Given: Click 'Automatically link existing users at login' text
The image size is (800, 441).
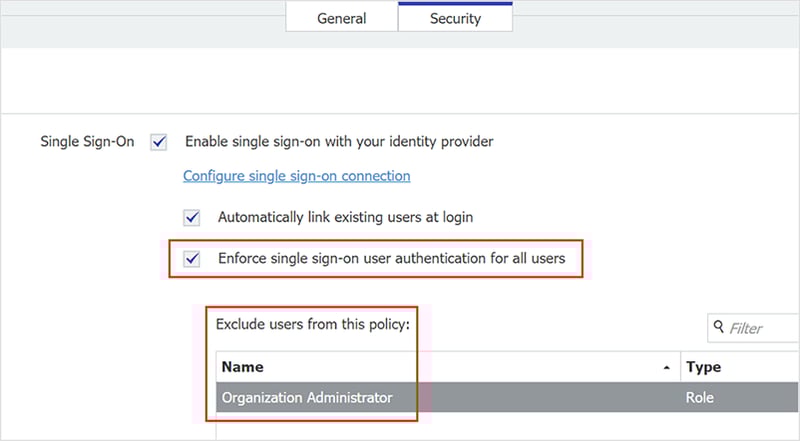Looking at the screenshot, I should pos(345,217).
